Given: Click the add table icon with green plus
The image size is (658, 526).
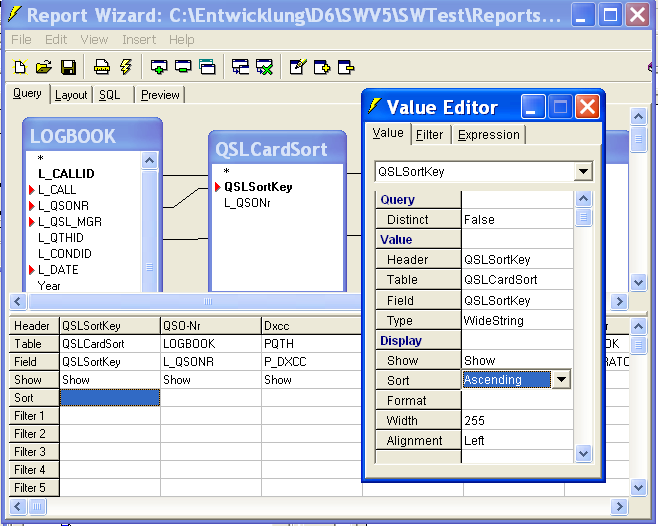Looking at the screenshot, I should (159, 67).
